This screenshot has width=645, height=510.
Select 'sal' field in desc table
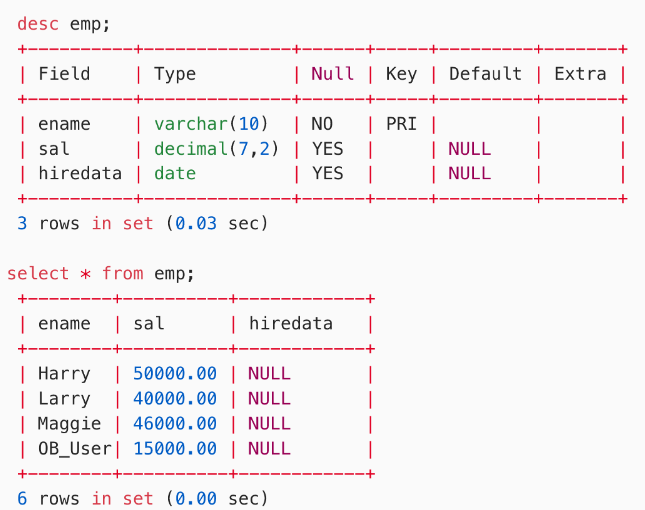click(54, 149)
